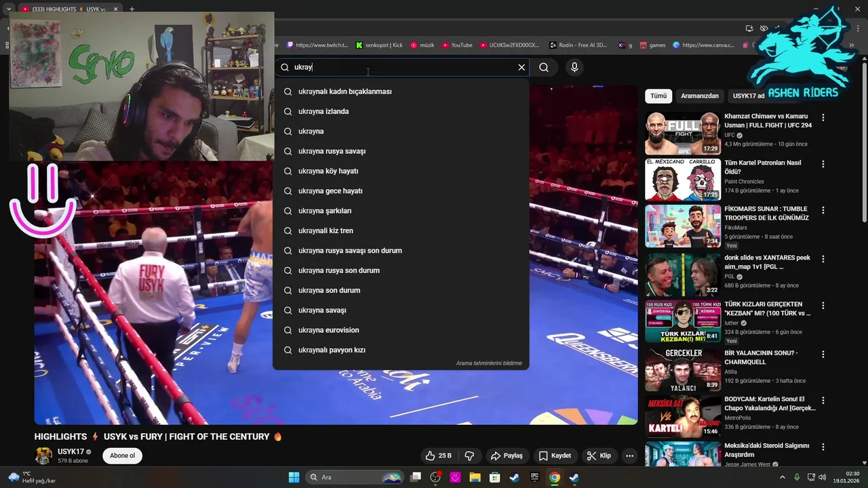Open Epic Games Launcher in taskbar
Screen dimensions: 868x488
tap(534, 477)
